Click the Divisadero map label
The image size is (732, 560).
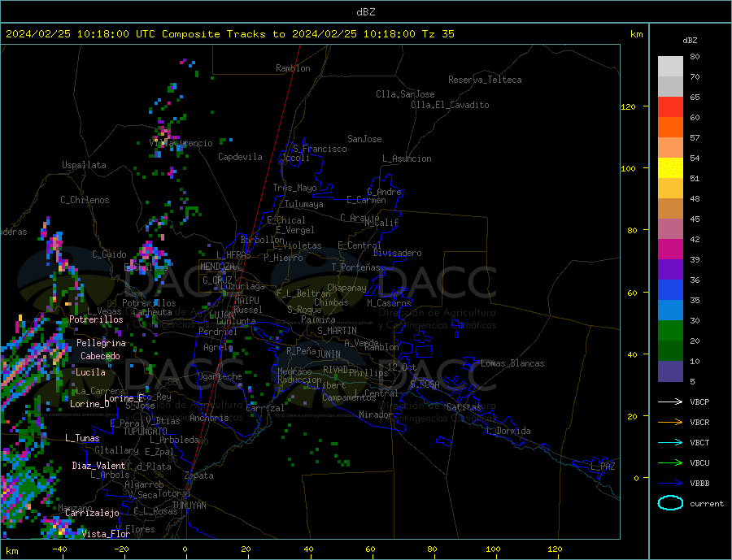(x=397, y=253)
